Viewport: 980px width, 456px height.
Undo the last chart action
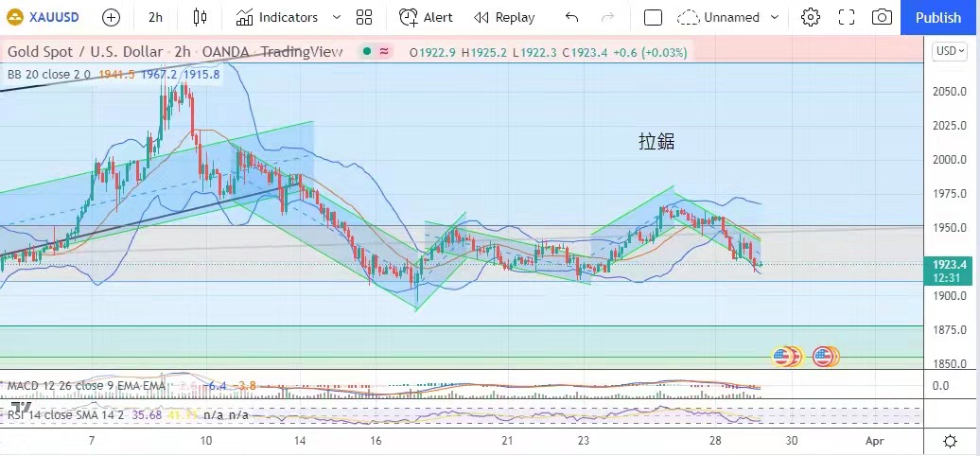point(571,17)
